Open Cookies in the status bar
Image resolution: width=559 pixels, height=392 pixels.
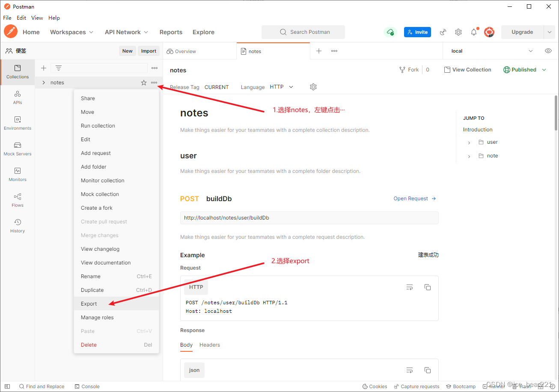(375, 386)
